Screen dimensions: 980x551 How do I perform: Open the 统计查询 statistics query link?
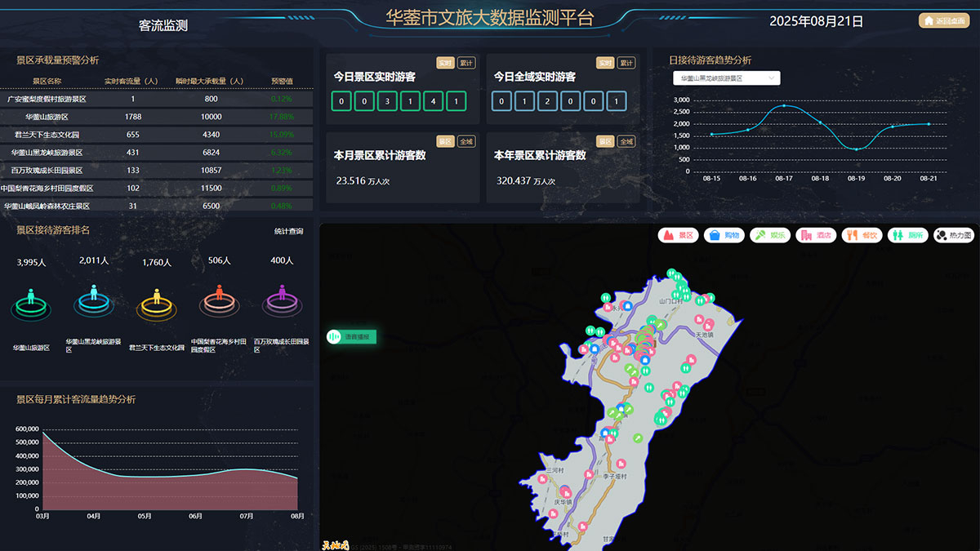(x=288, y=232)
